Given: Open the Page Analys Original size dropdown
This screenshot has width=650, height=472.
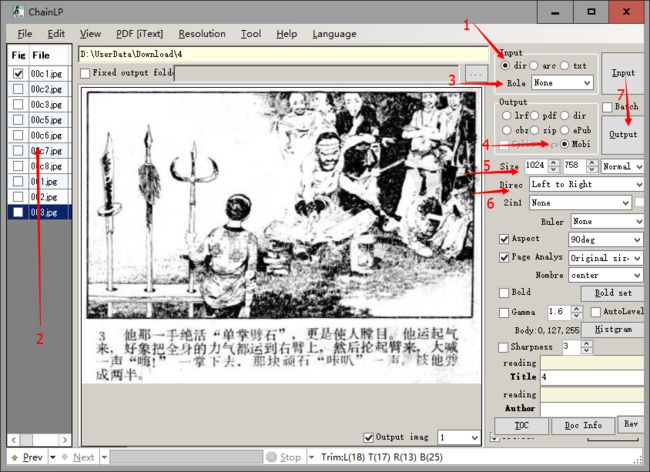Looking at the screenshot, I should pyautogui.click(x=606, y=258).
